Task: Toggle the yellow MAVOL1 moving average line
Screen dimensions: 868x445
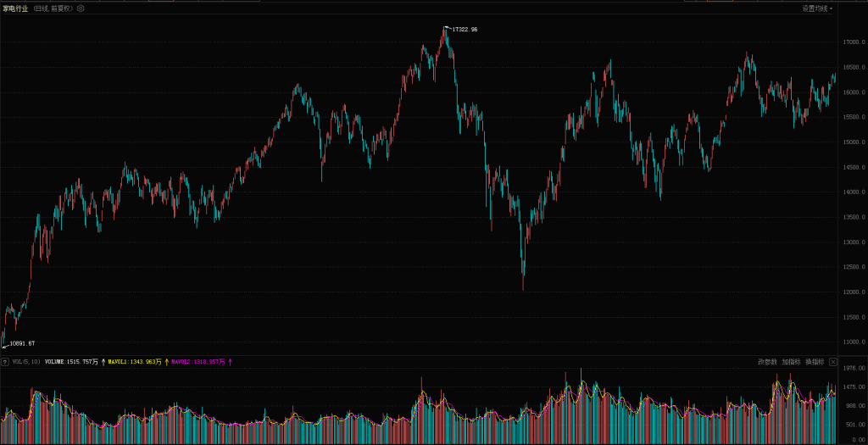Action: click(x=136, y=362)
